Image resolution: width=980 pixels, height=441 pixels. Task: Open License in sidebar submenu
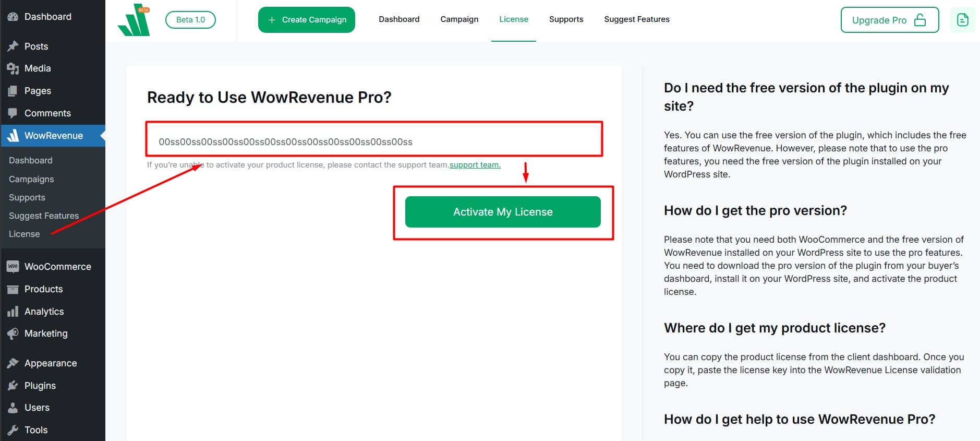click(25, 234)
